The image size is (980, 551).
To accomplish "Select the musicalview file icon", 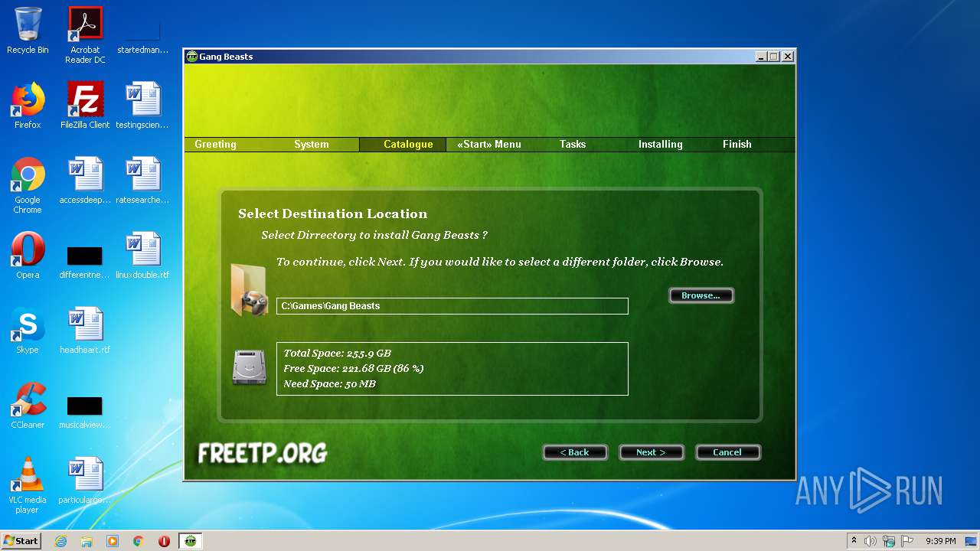I will click(x=85, y=412).
